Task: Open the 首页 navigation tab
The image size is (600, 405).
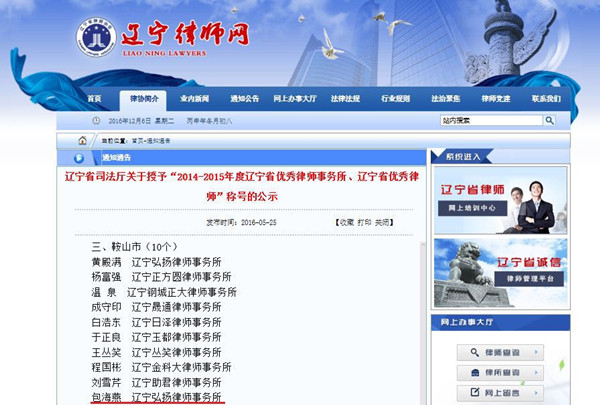Action: coord(94,99)
